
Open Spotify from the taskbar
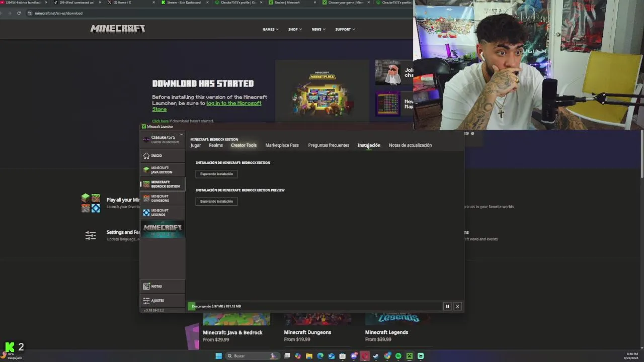(398, 356)
